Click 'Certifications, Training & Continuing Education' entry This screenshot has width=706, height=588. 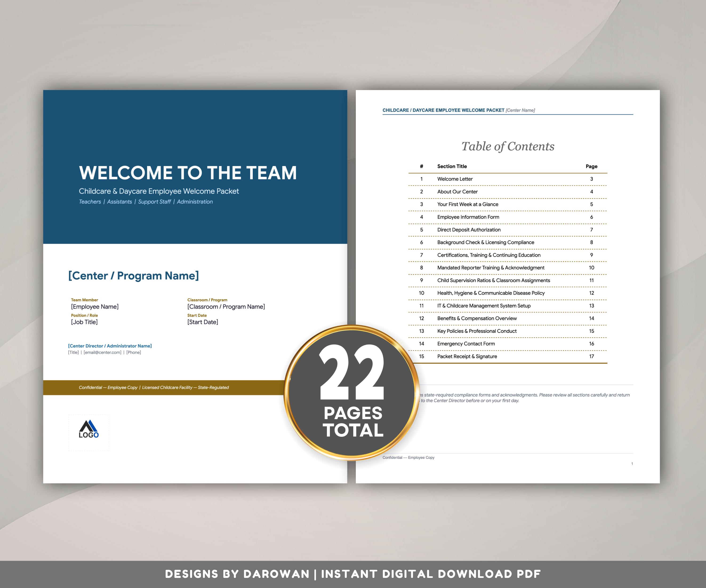click(489, 255)
